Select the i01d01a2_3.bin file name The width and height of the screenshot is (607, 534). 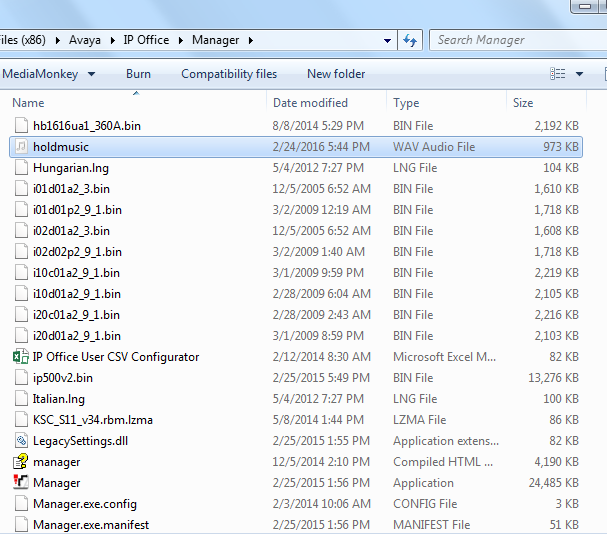[71, 189]
